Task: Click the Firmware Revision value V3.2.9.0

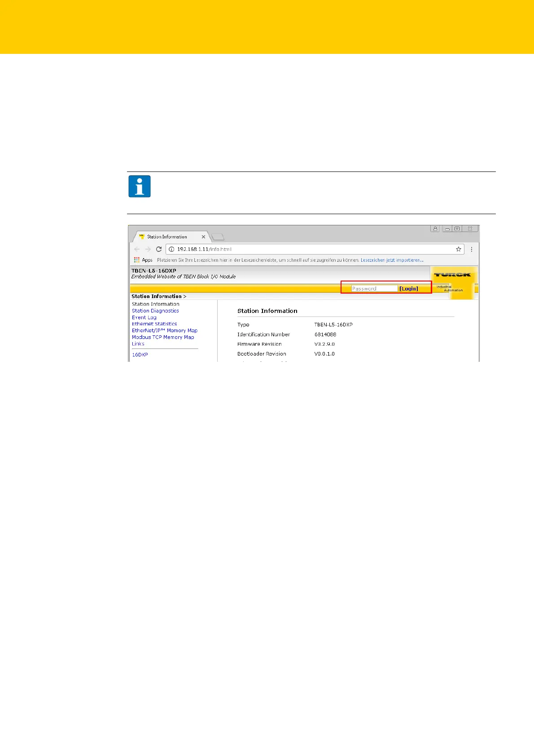Action: pos(324,344)
